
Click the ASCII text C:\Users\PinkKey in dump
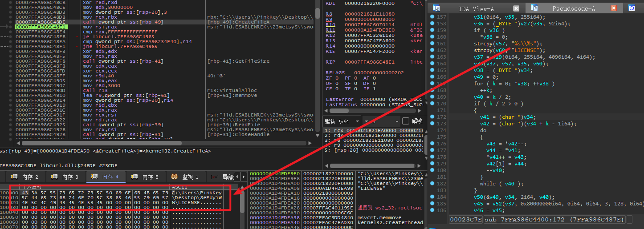pyautogui.click(x=196, y=192)
